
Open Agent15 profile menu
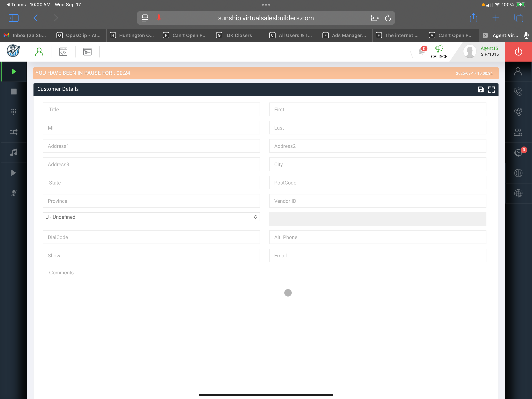[481, 51]
